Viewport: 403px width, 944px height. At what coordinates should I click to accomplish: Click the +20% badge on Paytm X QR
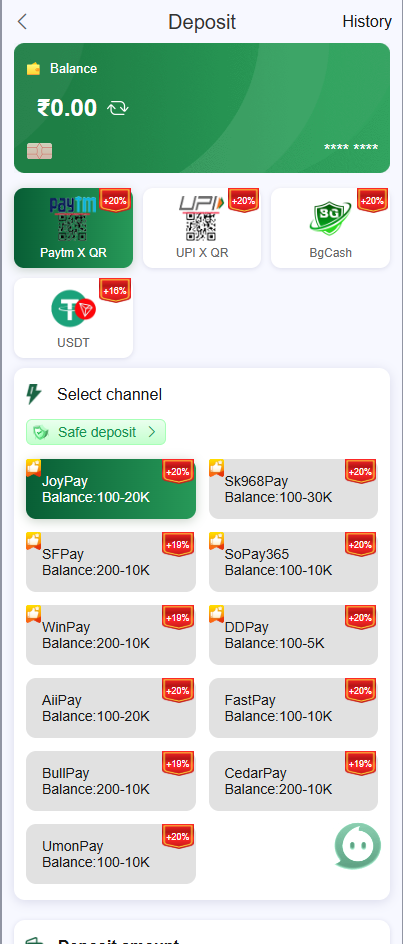pos(115,200)
